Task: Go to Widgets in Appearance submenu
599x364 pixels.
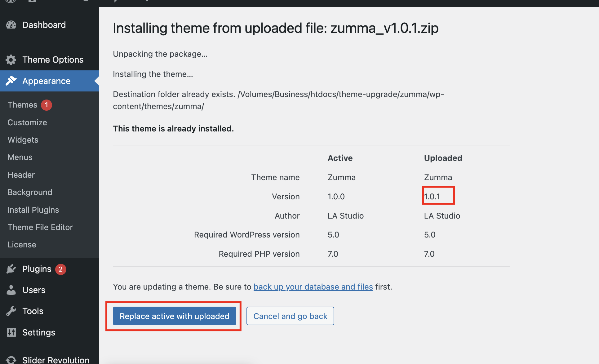Action: point(23,140)
